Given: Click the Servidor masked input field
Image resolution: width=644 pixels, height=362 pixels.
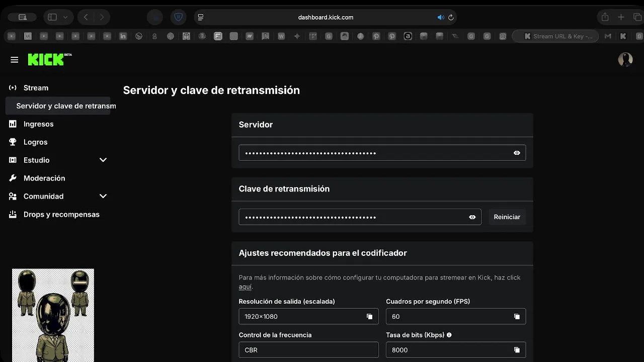Looking at the screenshot, I should (382, 153).
